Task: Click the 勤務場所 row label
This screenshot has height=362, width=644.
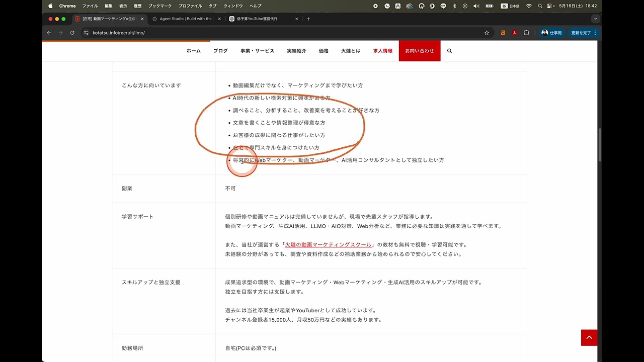Action: coord(132,348)
